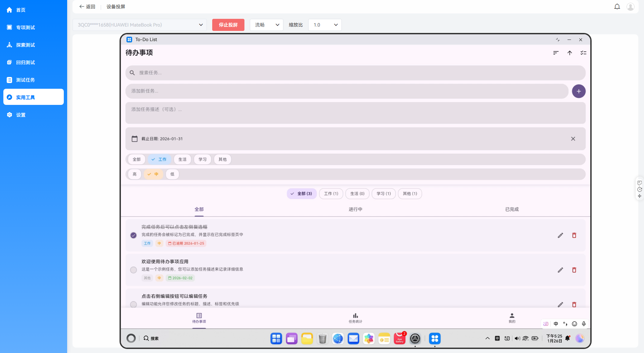Open the notification bell at top right
The width and height of the screenshot is (644, 353).
click(617, 7)
